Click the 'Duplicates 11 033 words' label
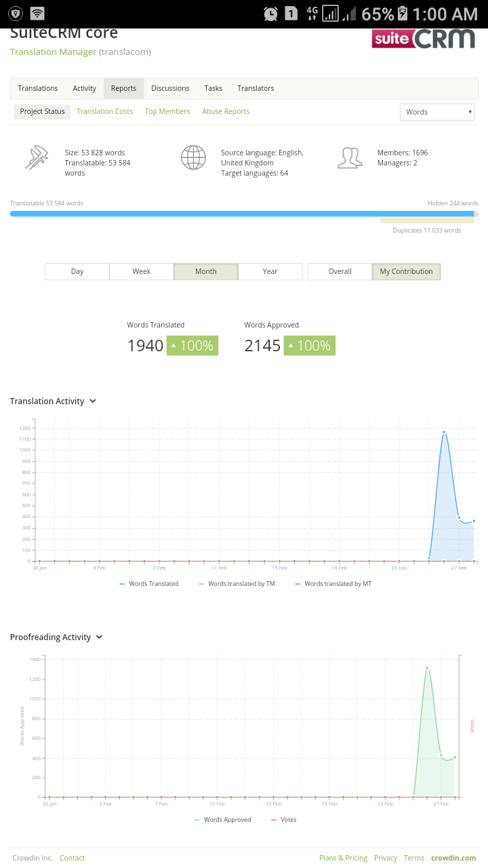 (427, 231)
